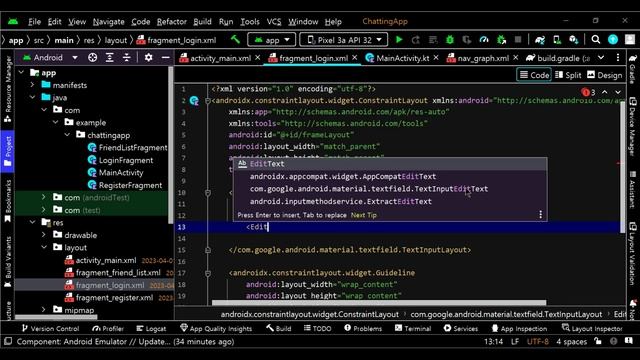
Task: Switch editor to Design view
Action: tap(604, 75)
